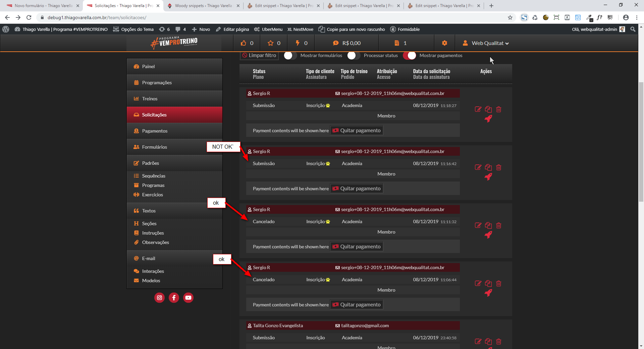Edit the 11:06:44 cancelled request
The width and height of the screenshot is (644, 349).
pyautogui.click(x=478, y=283)
